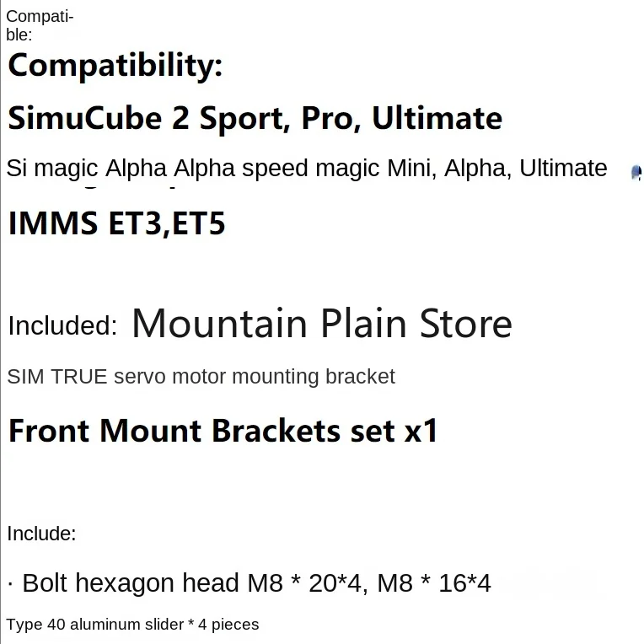Click the 'ET5' model text
The image size is (644, 644).
pos(199,224)
